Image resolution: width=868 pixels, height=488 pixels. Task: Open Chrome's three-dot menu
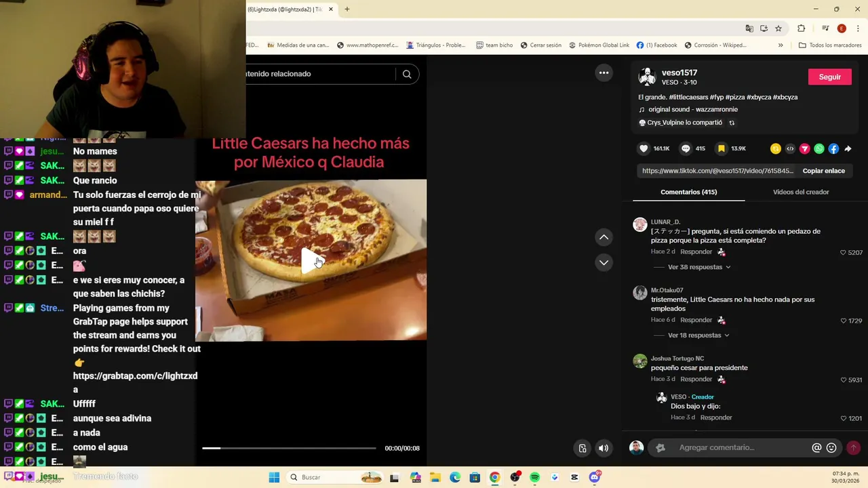click(x=858, y=28)
